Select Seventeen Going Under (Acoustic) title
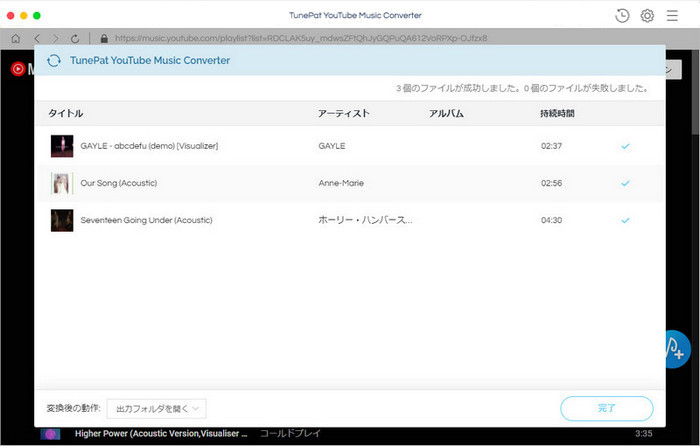Image resolution: width=700 pixels, height=446 pixels. pos(146,220)
